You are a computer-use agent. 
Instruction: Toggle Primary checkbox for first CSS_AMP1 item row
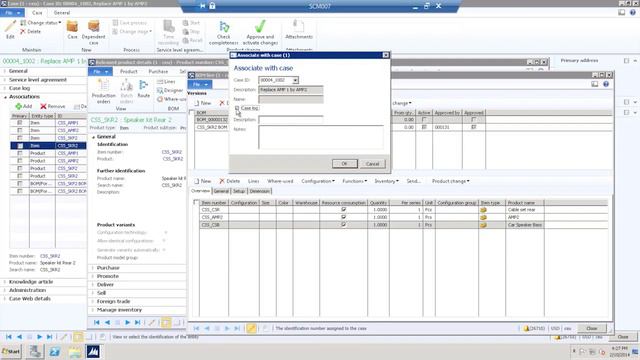click(20, 122)
